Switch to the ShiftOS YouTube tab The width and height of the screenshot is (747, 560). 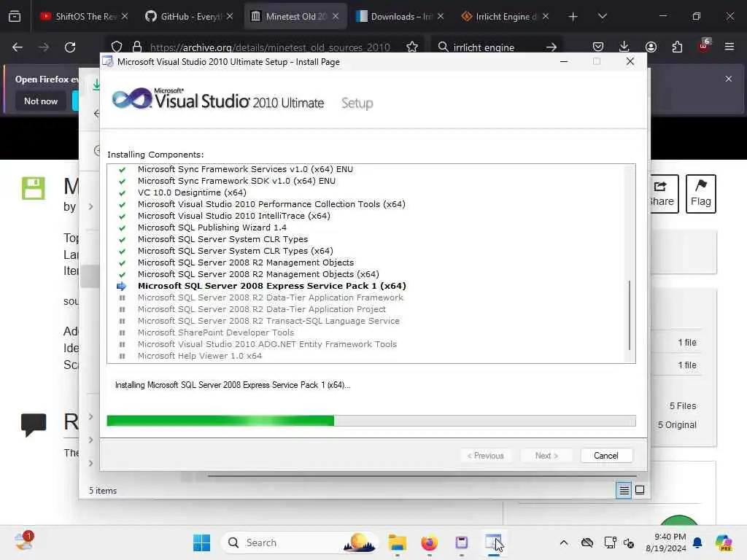coord(85,16)
